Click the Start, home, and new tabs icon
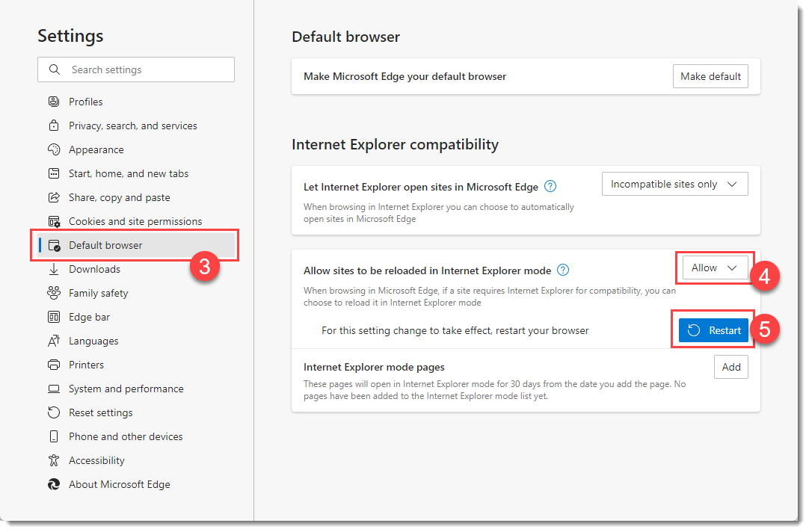 point(54,173)
